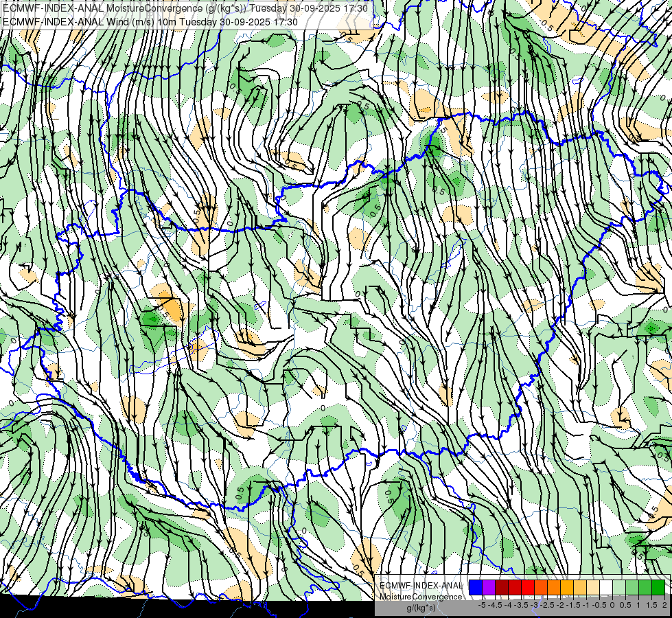Select the -3 tick label on the legend
The width and height of the screenshot is (672, 618).
[x=534, y=605]
